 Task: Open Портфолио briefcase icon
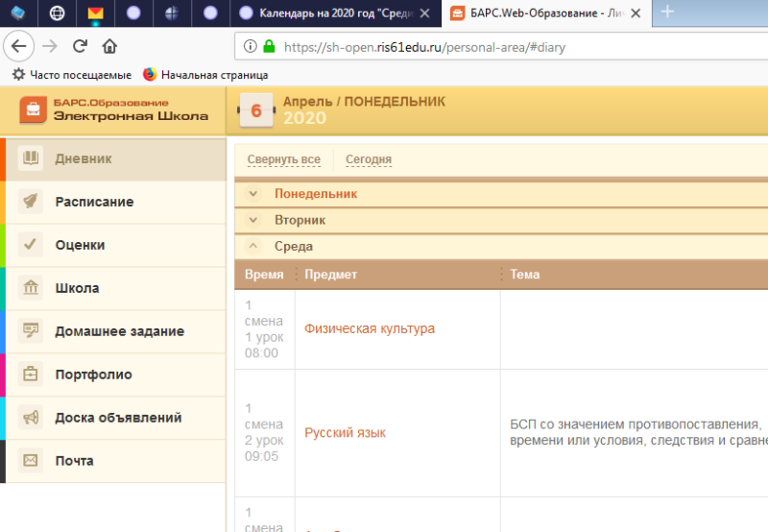point(31,375)
